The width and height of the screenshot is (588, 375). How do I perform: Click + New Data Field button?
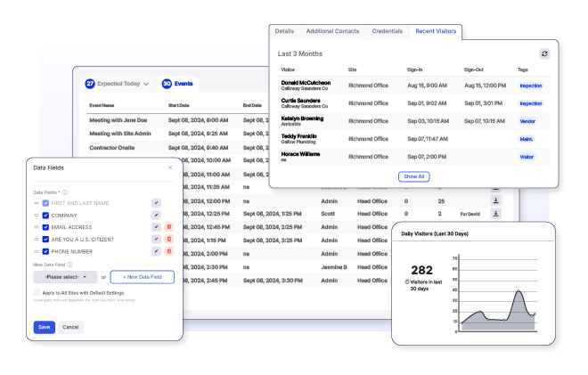tap(143, 277)
